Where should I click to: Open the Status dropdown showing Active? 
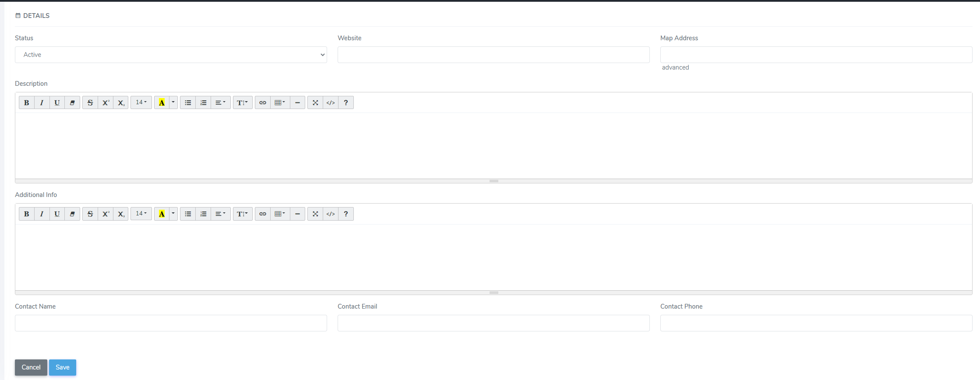[x=171, y=55]
